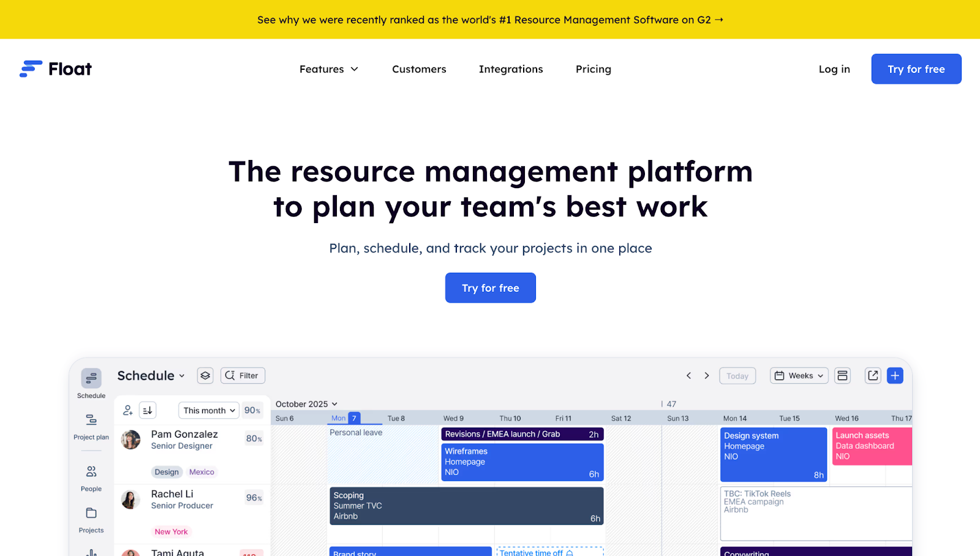Image resolution: width=980 pixels, height=556 pixels.
Task: Open the October 2025 month picker
Action: pos(306,404)
